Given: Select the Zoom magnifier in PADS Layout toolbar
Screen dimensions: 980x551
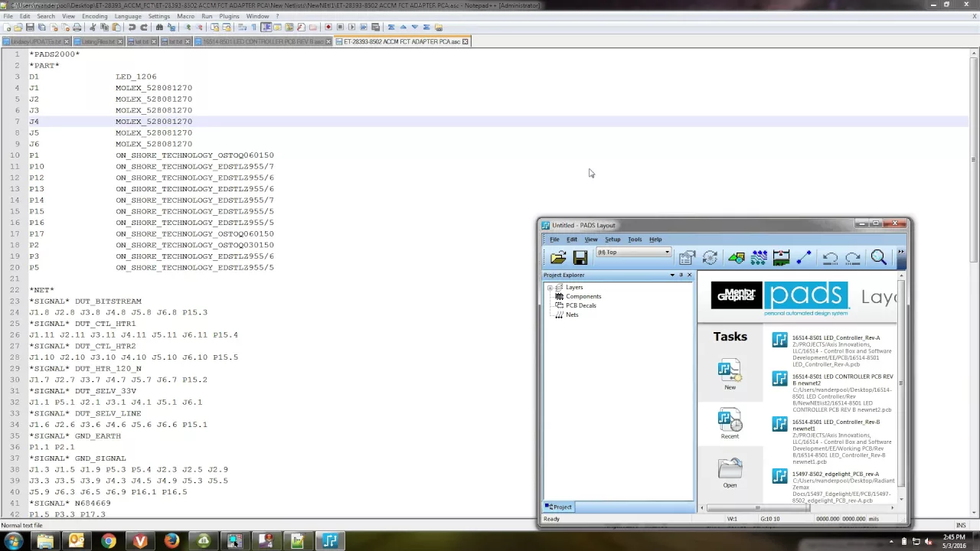Looking at the screenshot, I should point(878,258).
